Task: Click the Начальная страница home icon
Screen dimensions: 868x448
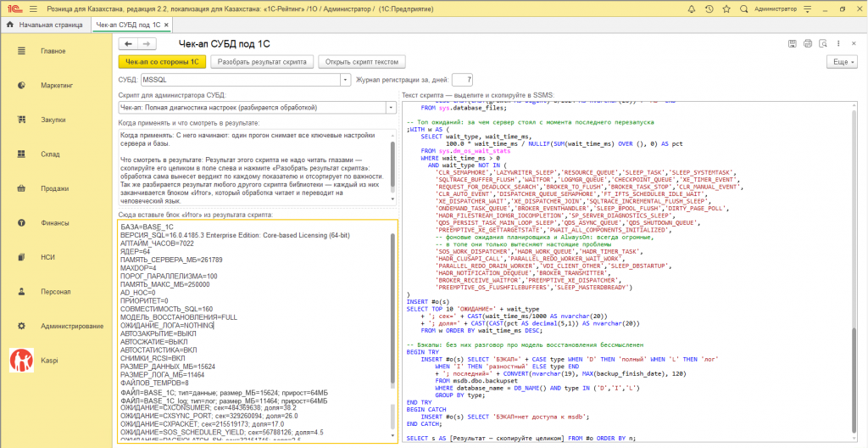Action: tap(10, 25)
